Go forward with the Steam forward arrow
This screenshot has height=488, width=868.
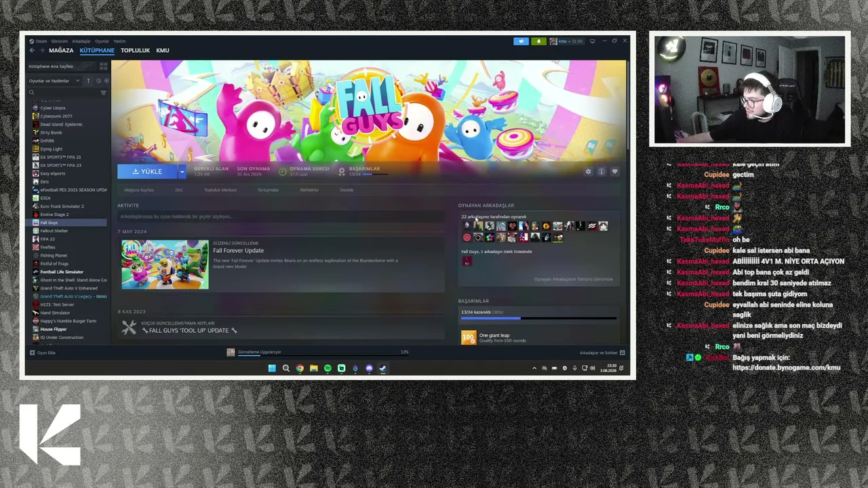(x=41, y=50)
